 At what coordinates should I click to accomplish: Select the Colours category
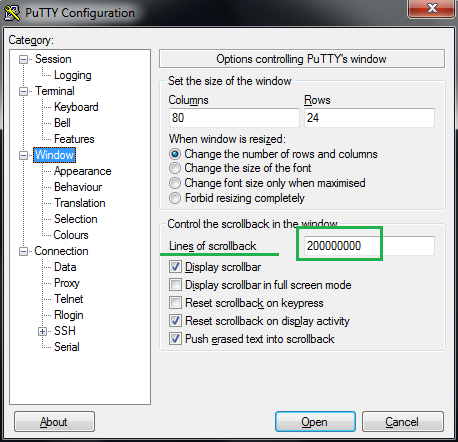71,235
